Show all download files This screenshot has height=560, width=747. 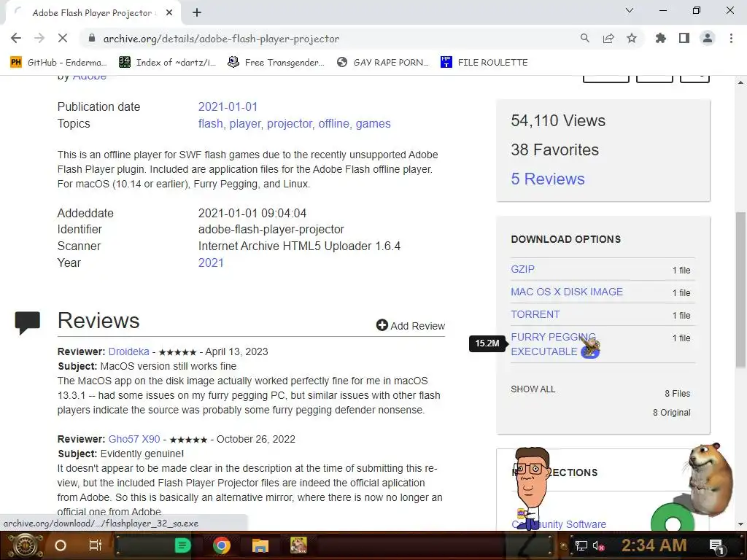click(x=533, y=389)
